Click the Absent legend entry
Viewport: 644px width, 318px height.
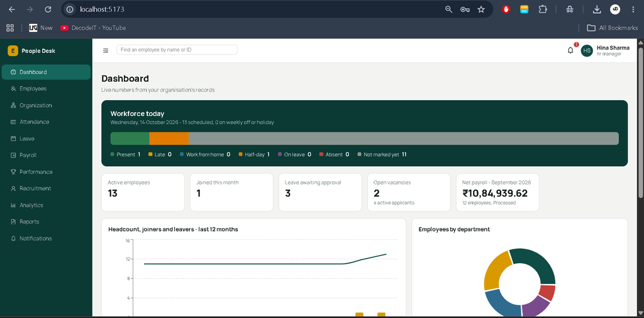tap(335, 155)
